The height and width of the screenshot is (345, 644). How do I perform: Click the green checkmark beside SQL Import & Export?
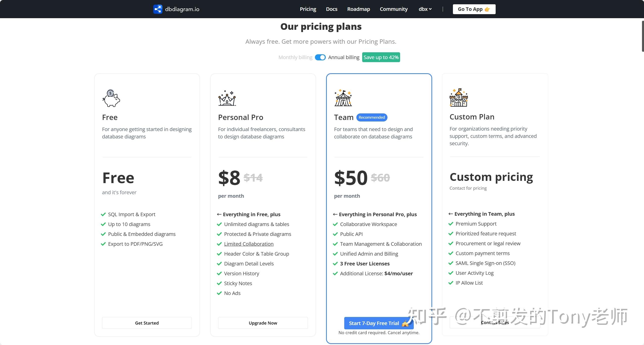tap(103, 214)
